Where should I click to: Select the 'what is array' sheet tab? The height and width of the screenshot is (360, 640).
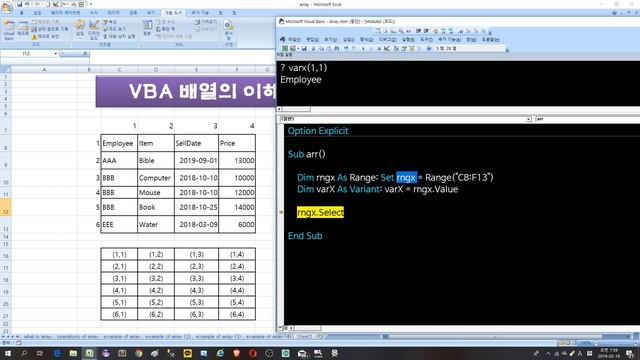coord(38,337)
